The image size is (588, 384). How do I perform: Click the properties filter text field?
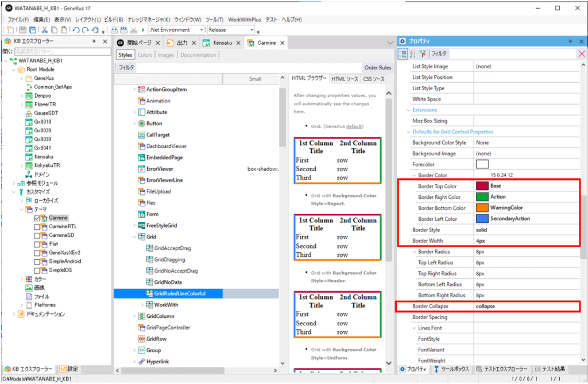click(512, 54)
